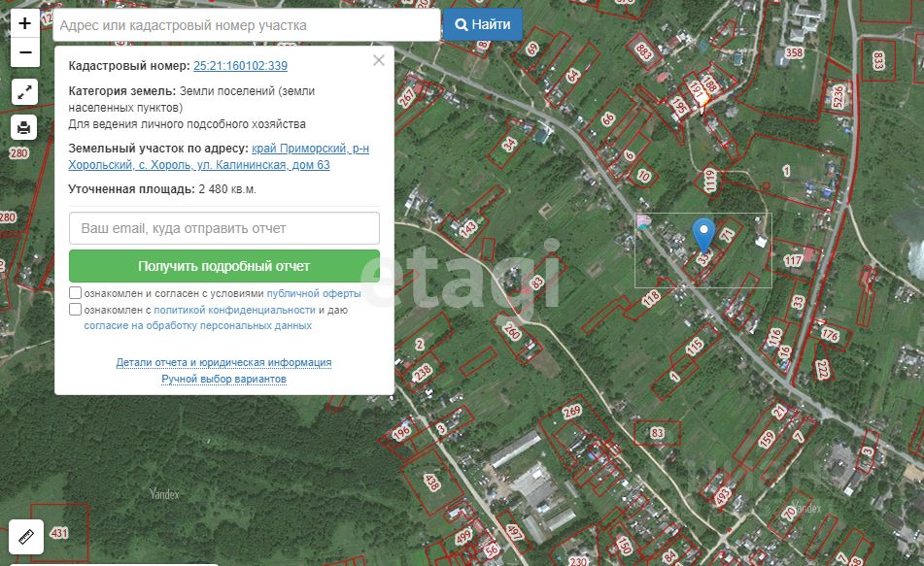Viewport: 924px width, 566px height.
Task: Click the Найти search button
Action: [483, 24]
